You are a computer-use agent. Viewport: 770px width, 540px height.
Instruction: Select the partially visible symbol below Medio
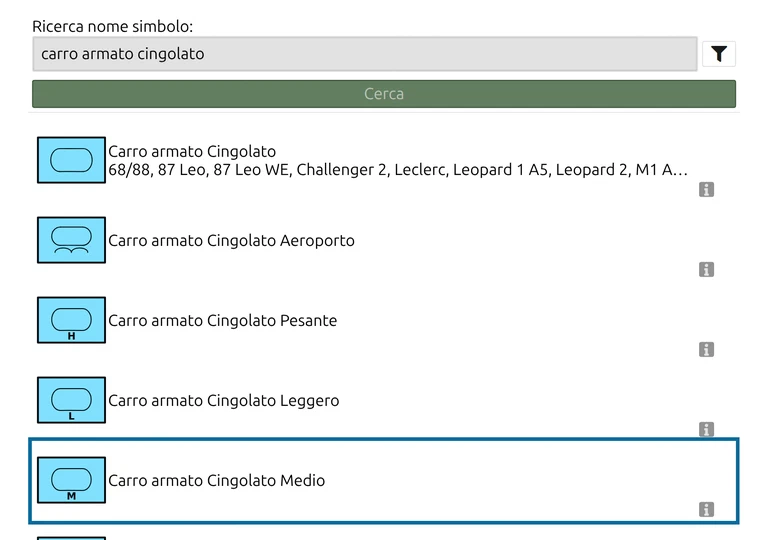(x=72, y=539)
